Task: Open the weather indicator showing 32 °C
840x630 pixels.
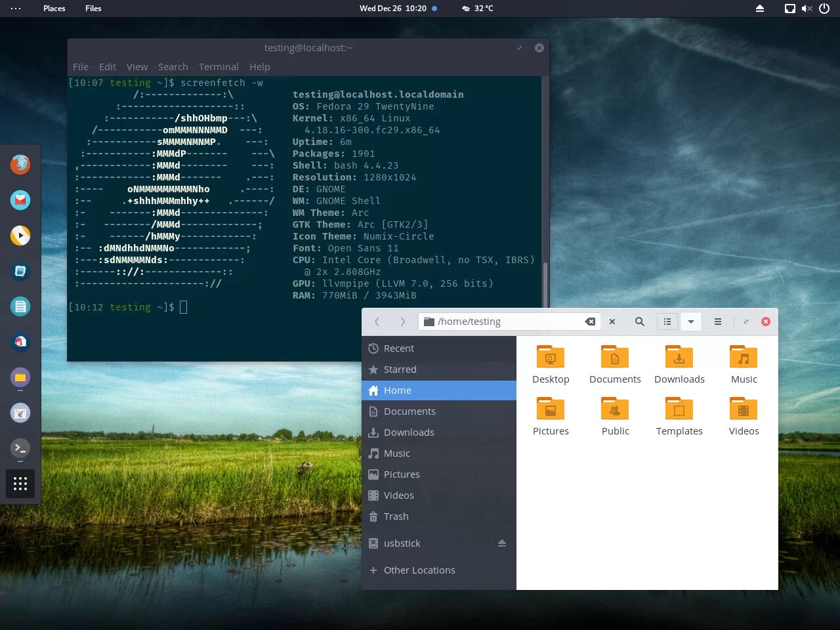Action: click(477, 9)
